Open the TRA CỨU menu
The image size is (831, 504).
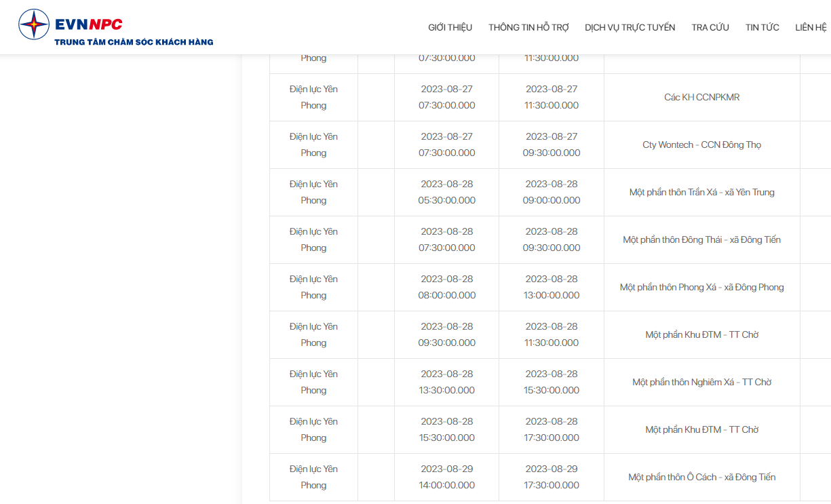[x=710, y=28]
